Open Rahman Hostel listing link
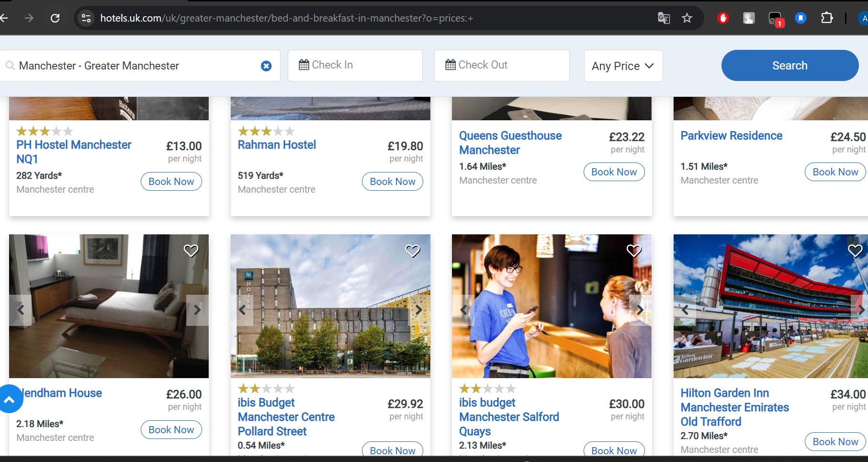Screen dimensions: 868x462 point(277,145)
